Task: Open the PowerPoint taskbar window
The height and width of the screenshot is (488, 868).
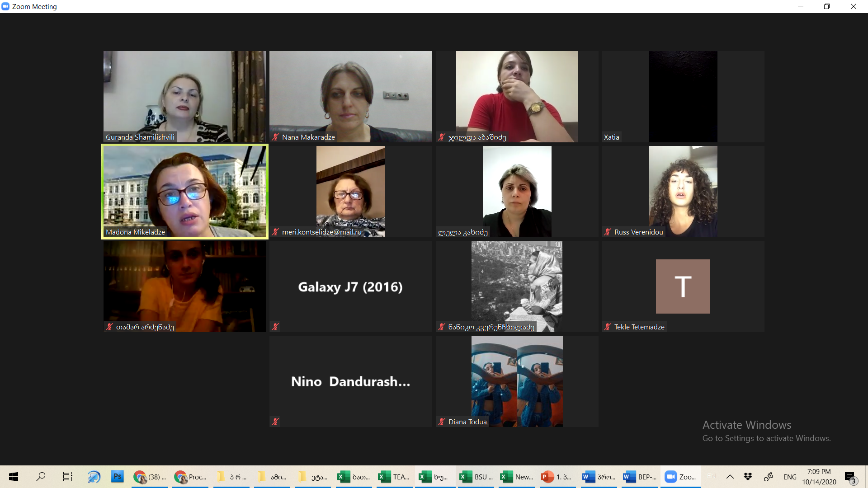Action: pos(557,477)
